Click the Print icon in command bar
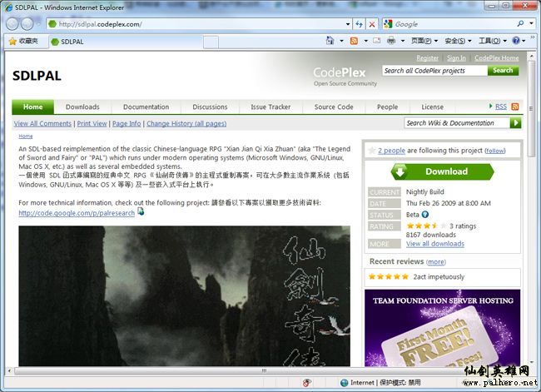 coord(390,41)
